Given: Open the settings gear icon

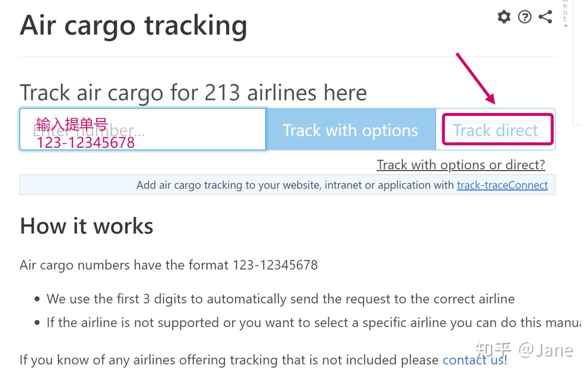Looking at the screenshot, I should point(504,17).
